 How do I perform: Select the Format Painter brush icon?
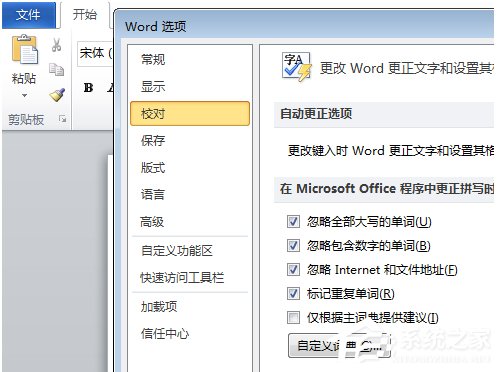(57, 95)
